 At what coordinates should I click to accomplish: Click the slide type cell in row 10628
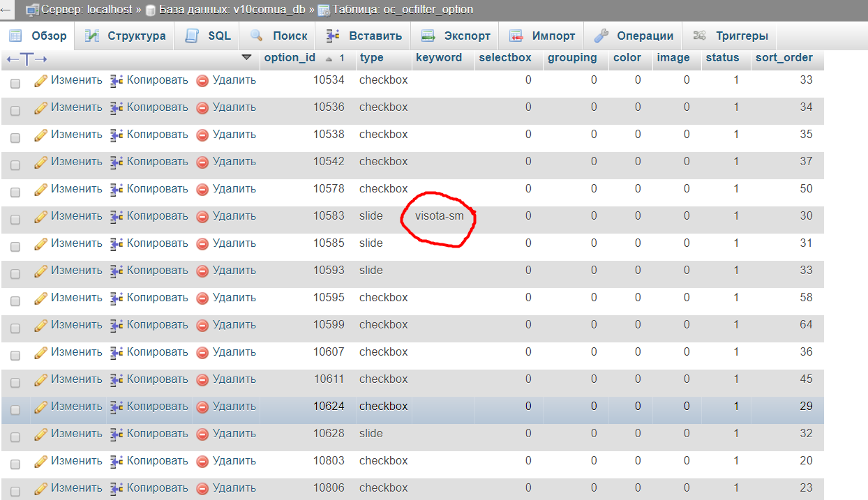click(x=371, y=434)
